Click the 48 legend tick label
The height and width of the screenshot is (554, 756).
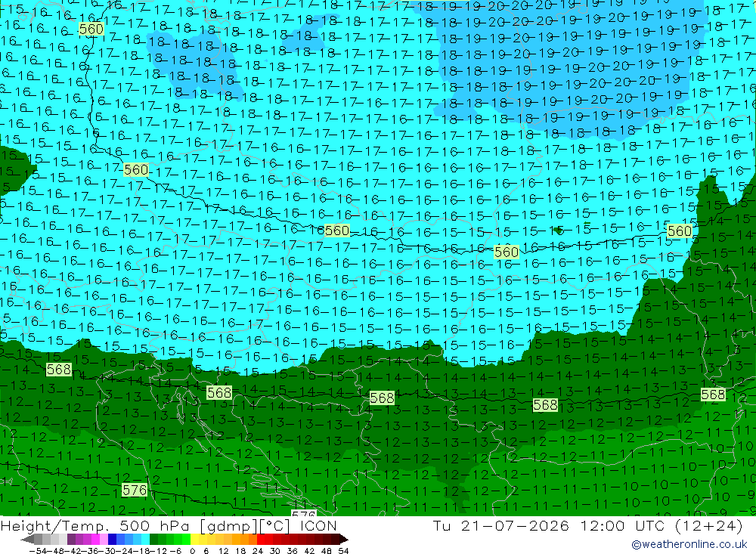click(x=327, y=551)
